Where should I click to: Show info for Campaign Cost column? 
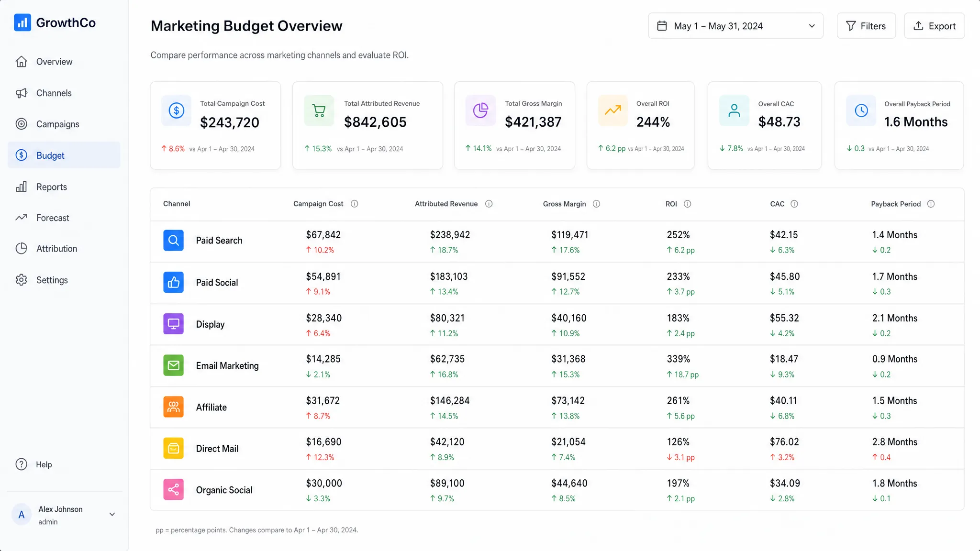[x=354, y=204]
